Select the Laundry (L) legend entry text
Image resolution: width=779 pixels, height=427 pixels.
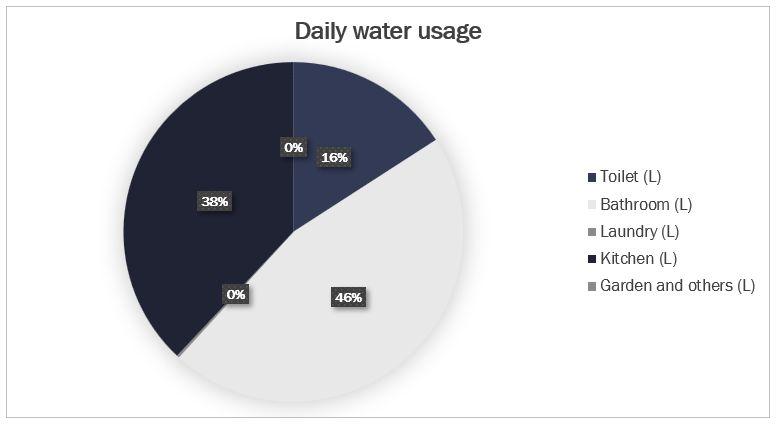click(x=639, y=231)
